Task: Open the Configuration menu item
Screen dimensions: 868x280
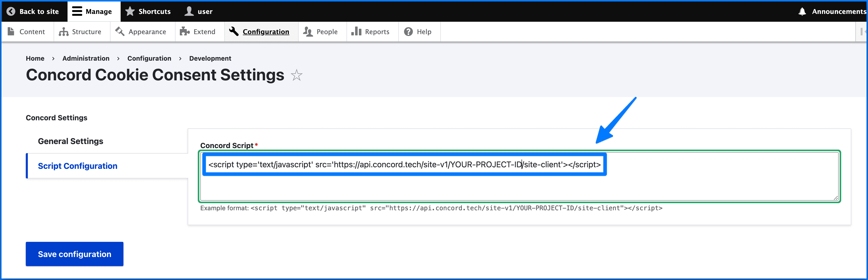Action: (259, 32)
